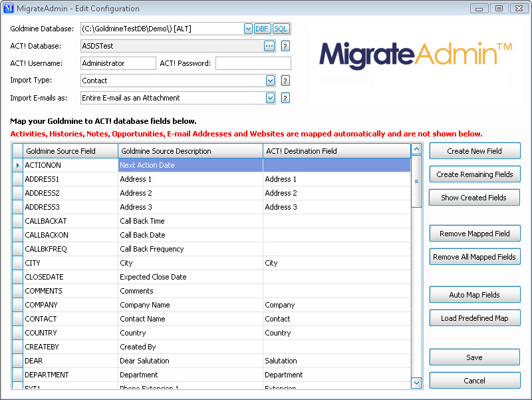This screenshot has width=532, height=400.
Task: Click grid scrollbar down arrow
Action: click(416, 383)
